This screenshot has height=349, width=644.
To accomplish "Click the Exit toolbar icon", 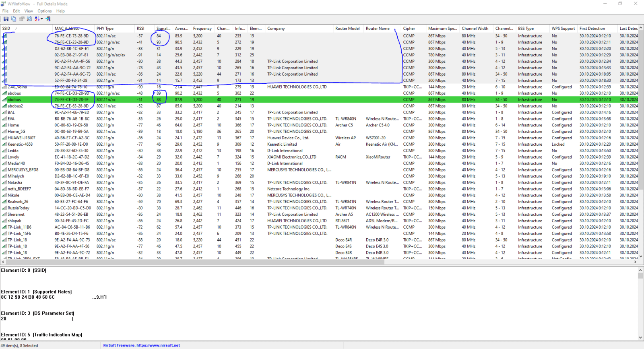I will 48,19.
